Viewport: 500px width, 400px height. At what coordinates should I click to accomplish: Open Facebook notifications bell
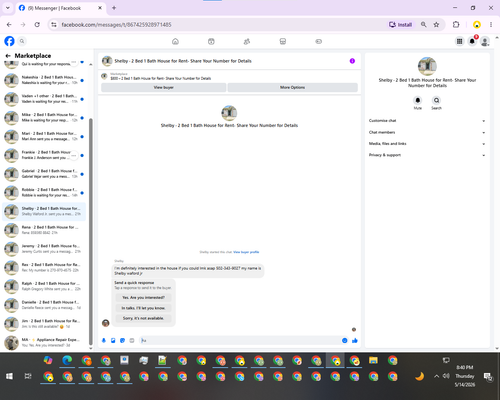pyautogui.click(x=472, y=41)
